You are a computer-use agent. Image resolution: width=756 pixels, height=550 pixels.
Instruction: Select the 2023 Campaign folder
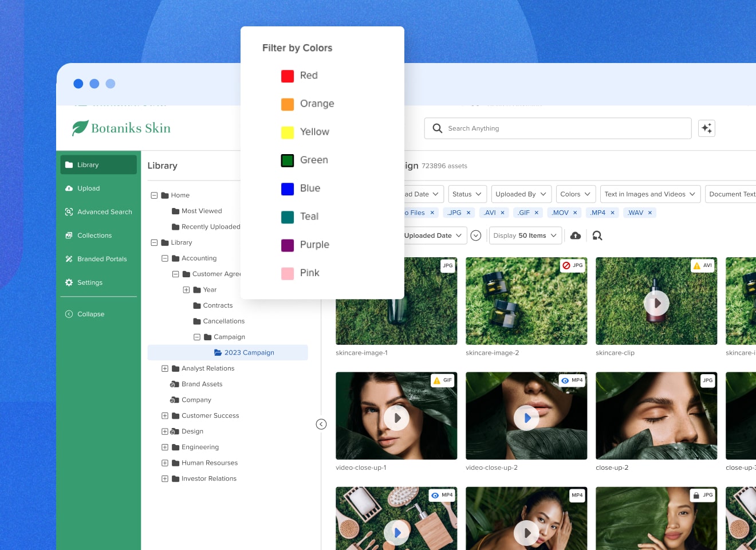pos(228,352)
